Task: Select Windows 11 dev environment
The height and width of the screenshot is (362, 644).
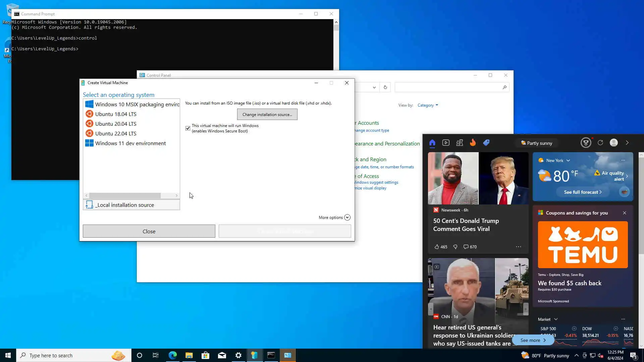Action: click(x=130, y=143)
